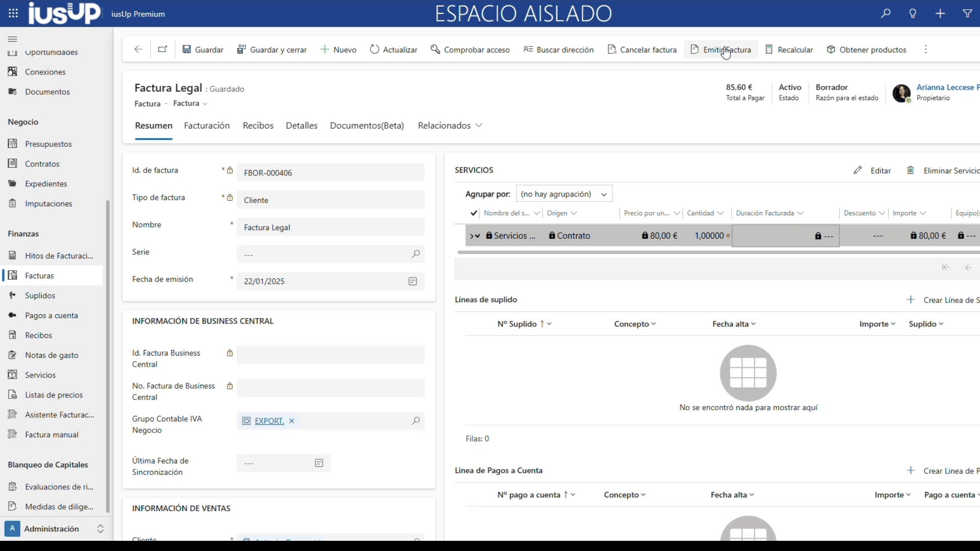Open record in new window icon
This screenshot has height=551, width=980.
click(x=162, y=49)
